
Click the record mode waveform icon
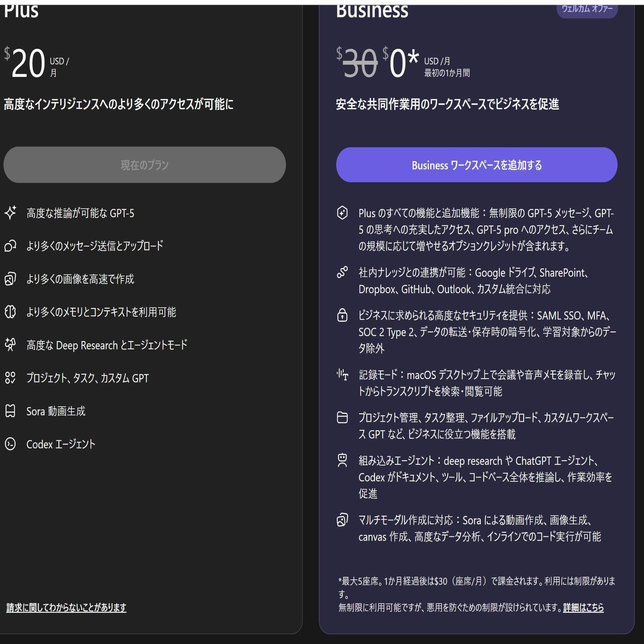pyautogui.click(x=342, y=374)
